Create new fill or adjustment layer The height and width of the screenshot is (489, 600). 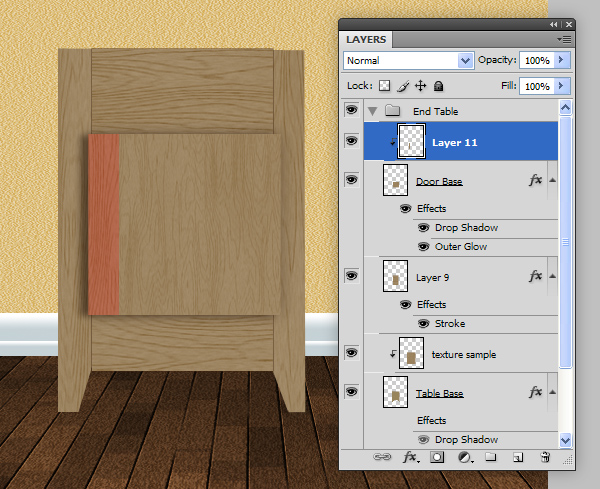click(x=464, y=457)
